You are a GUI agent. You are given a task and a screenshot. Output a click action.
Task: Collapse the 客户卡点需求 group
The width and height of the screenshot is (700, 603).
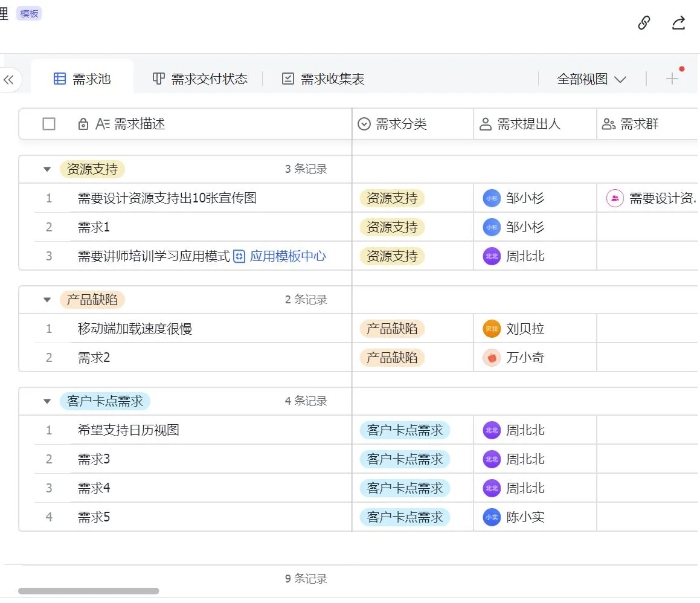(x=47, y=401)
